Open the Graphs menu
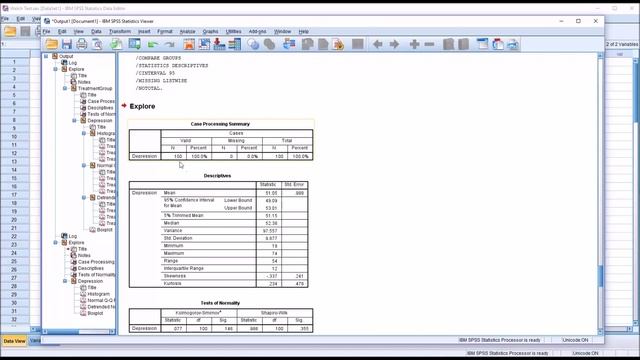 pyautogui.click(x=210, y=31)
